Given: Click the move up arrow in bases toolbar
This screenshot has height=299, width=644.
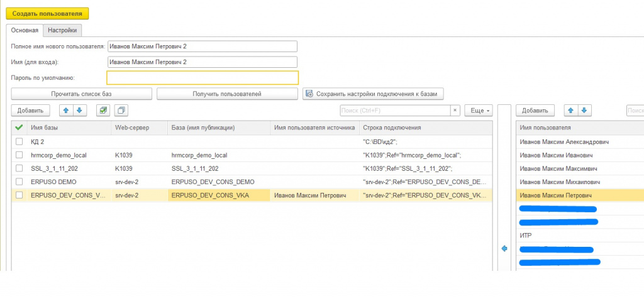Looking at the screenshot, I should [66, 111].
